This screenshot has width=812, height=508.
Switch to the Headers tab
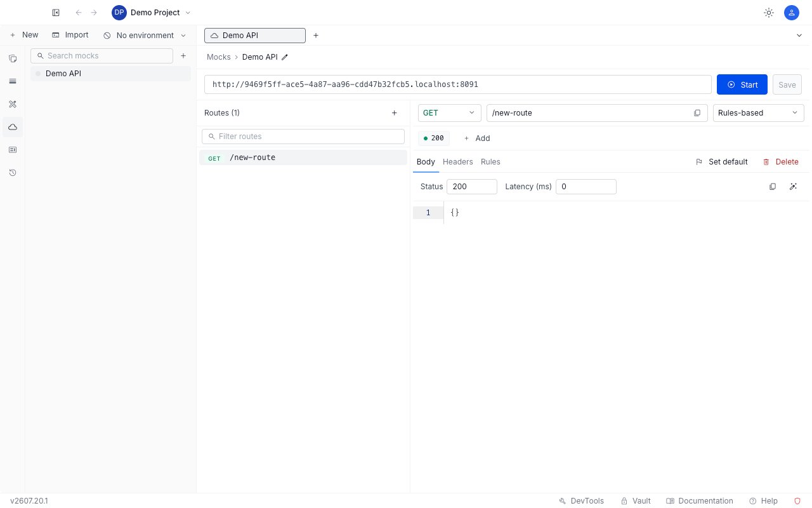(x=458, y=162)
